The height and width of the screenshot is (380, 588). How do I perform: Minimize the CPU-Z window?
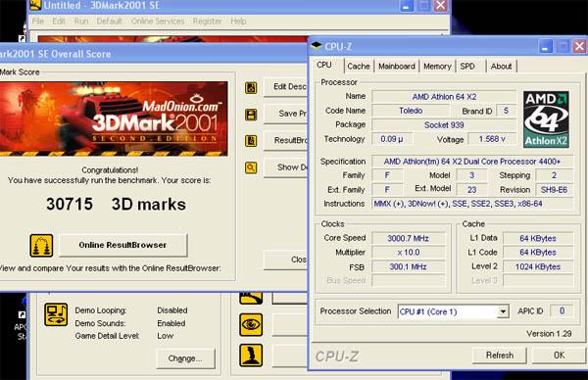pos(545,47)
